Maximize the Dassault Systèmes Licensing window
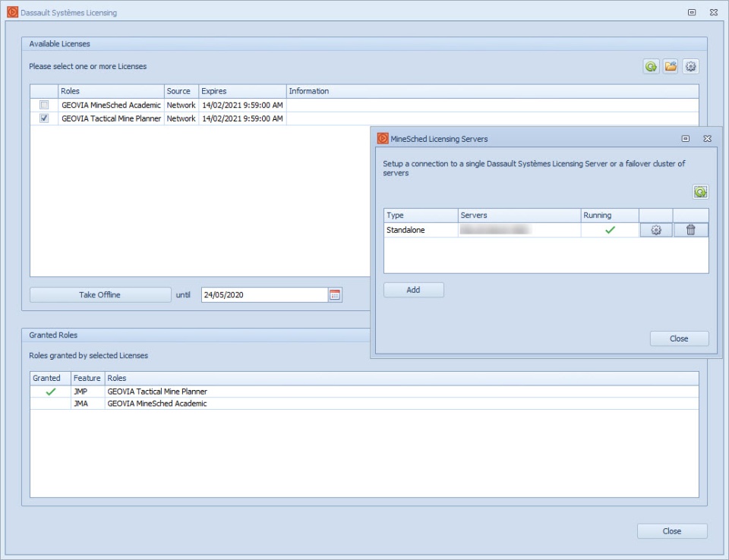Screen dimensions: 729x560 click(692, 13)
